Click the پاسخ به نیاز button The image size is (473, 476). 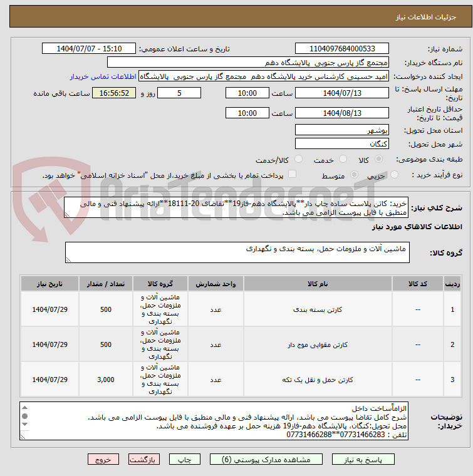pyautogui.click(x=363, y=459)
